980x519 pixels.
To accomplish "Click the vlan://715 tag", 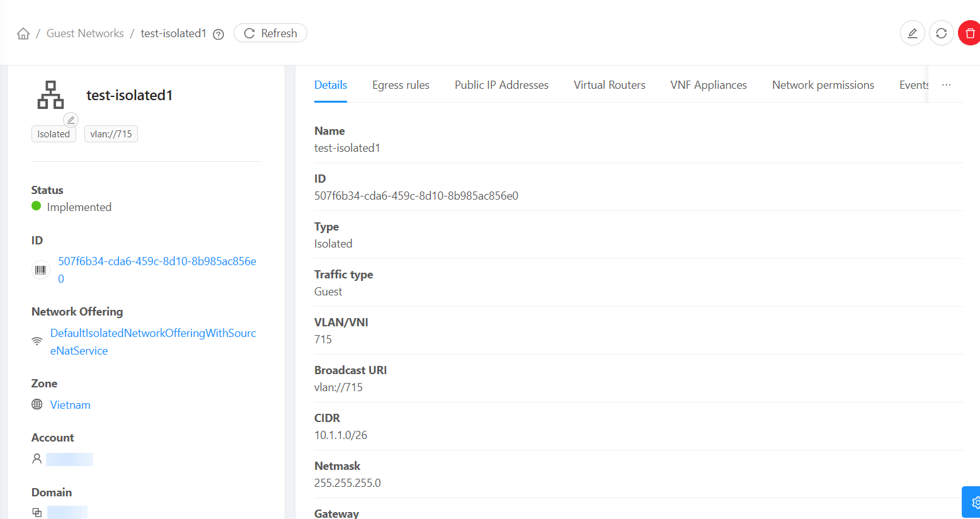I will 111,134.
